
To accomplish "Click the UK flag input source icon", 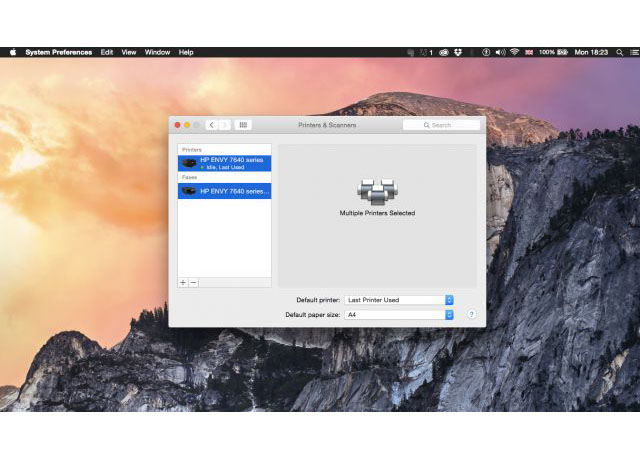I will coord(529,52).
